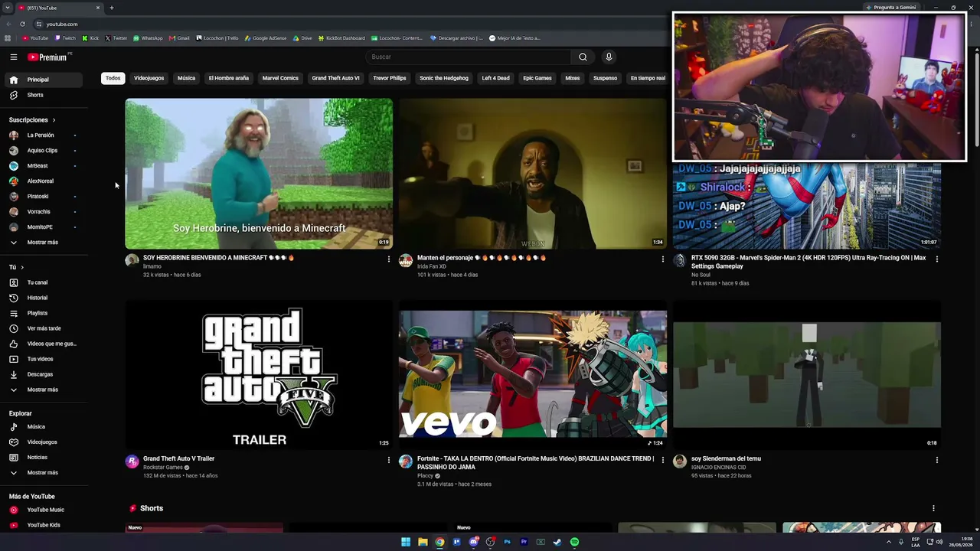Open WhatsApp bookmark in bookmarks bar

(x=148, y=38)
